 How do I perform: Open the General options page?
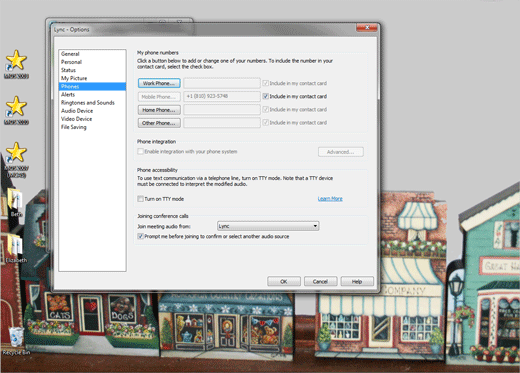[92, 54]
